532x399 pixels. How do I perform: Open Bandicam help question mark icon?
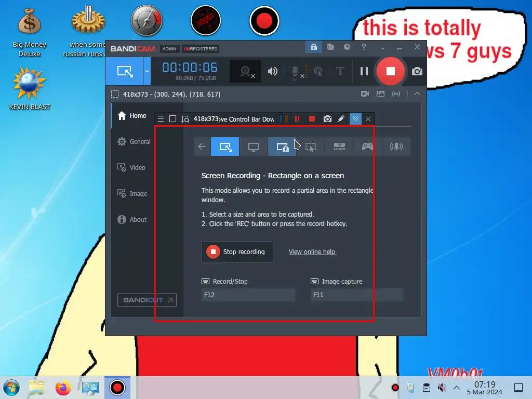click(x=363, y=47)
